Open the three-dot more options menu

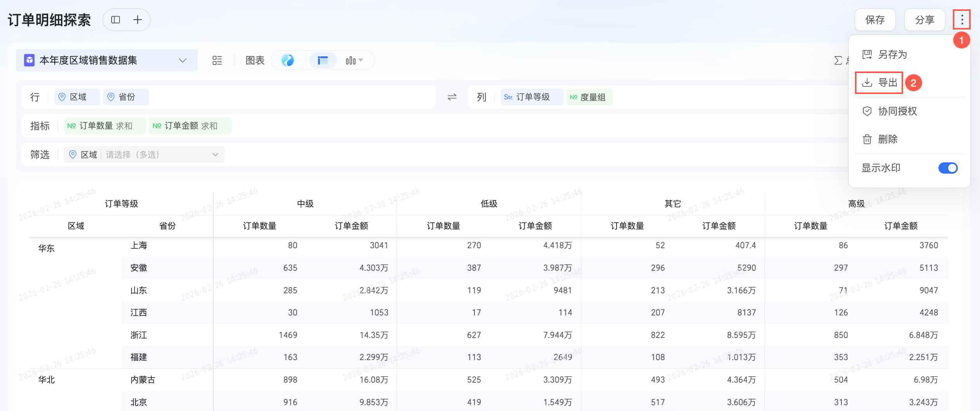(962, 20)
